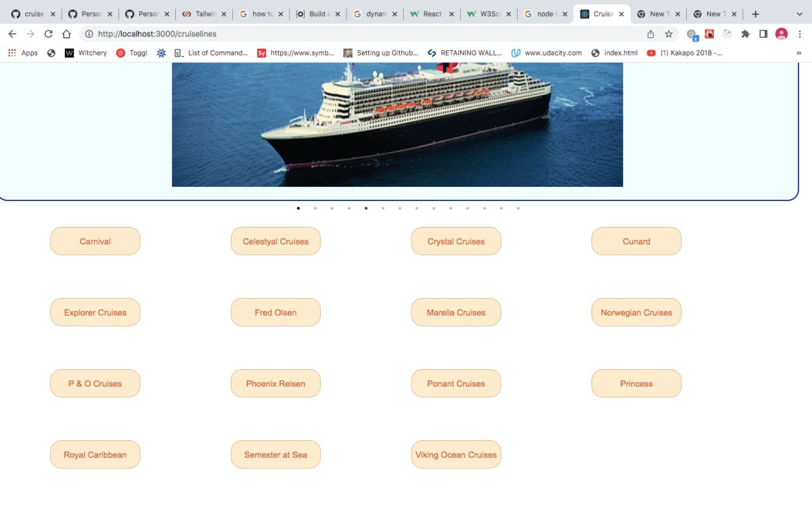Expand the hidden bookmarks overflow chevron
Screen dimensions: 812x508
click(x=798, y=53)
